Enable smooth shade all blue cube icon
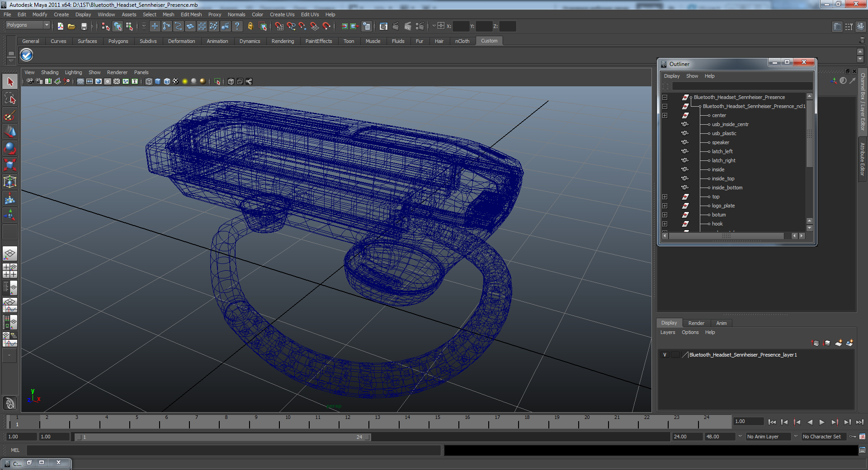The width and height of the screenshot is (868, 470). 158,81
